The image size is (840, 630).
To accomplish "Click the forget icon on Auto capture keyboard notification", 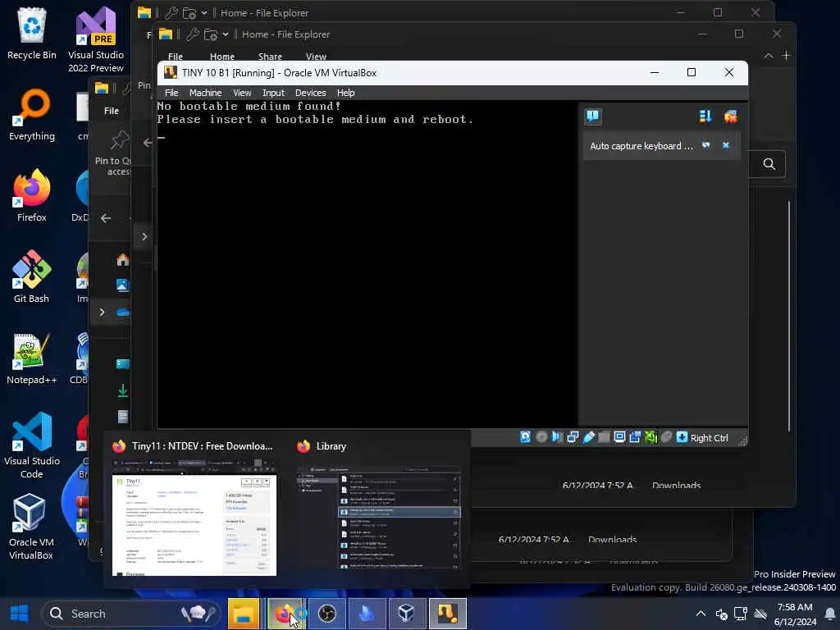I will pos(706,145).
